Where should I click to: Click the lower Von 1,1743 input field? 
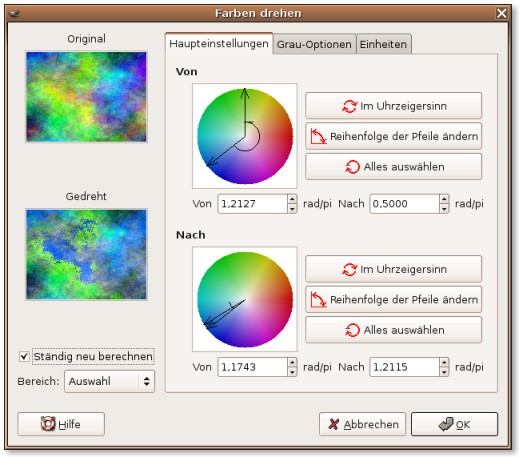coord(253,367)
